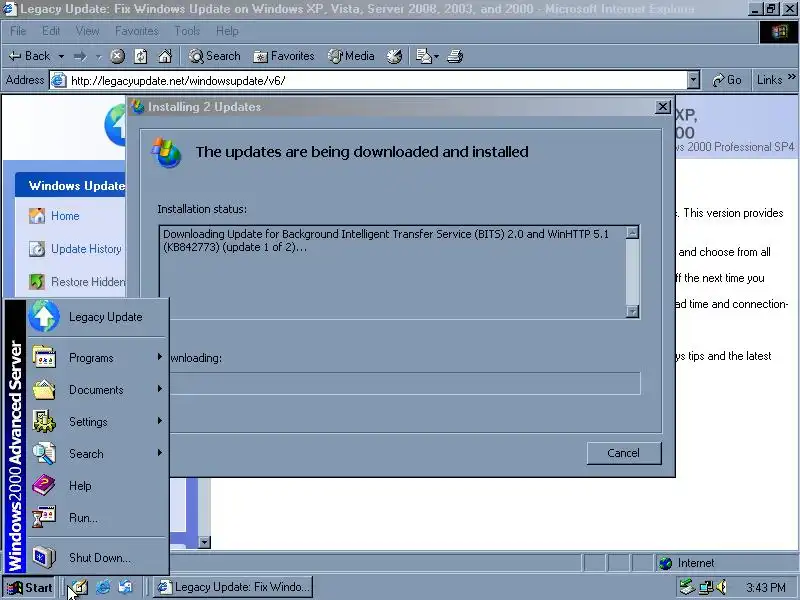Viewport: 800px width, 600px height.
Task: Open the Run... dialog from Start menu
Action: point(97,518)
